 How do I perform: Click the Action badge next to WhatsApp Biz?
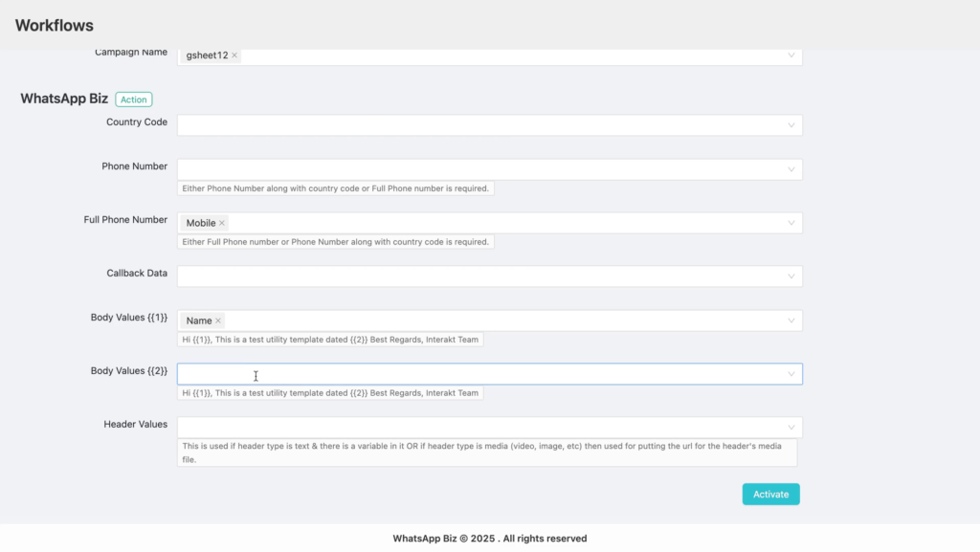pos(134,99)
